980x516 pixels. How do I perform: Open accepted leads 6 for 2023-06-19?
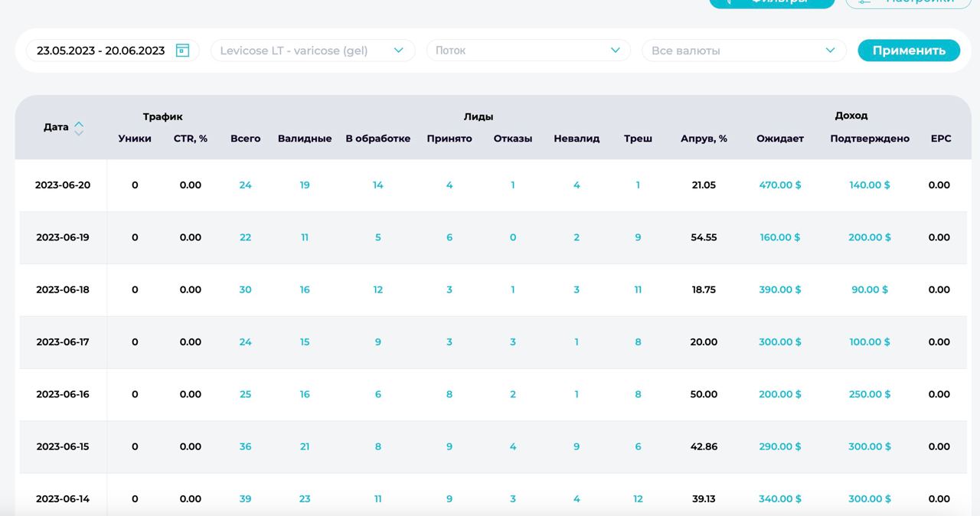(x=449, y=237)
